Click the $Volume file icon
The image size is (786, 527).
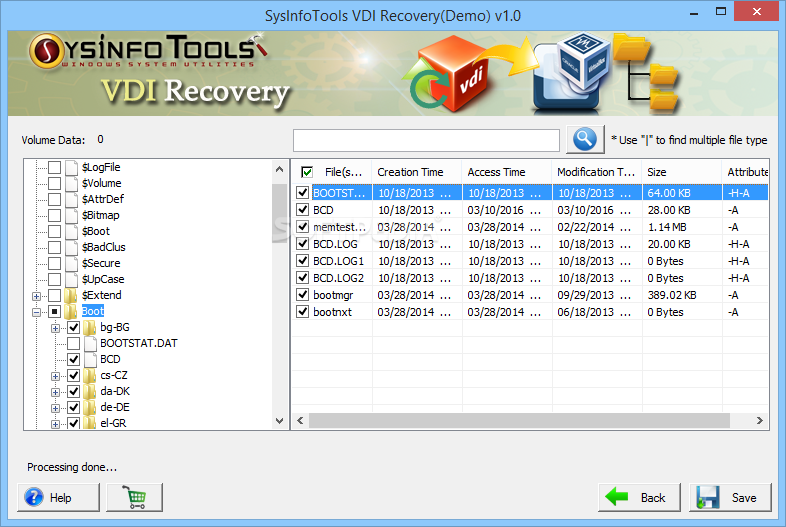72,183
